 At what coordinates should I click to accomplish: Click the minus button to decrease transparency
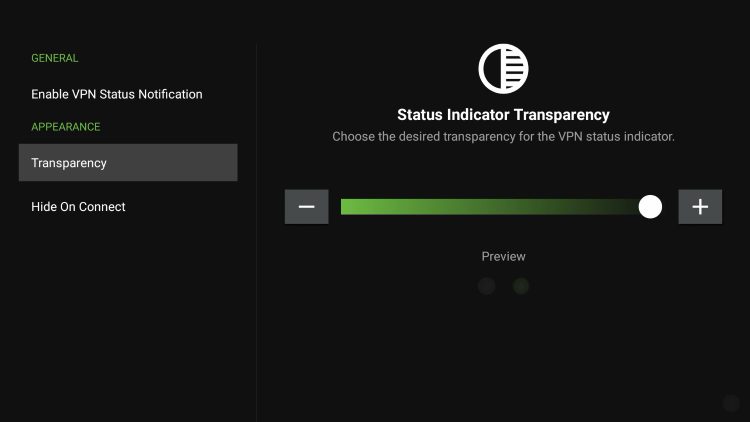tap(307, 207)
